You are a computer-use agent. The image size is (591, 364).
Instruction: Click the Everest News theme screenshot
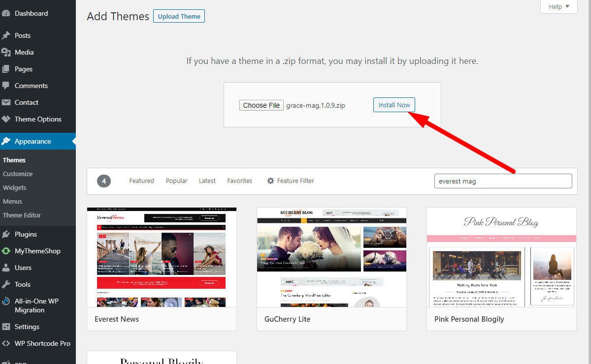point(162,257)
